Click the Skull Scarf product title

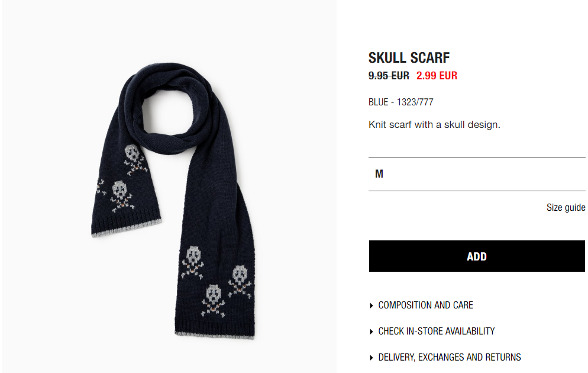[409, 58]
